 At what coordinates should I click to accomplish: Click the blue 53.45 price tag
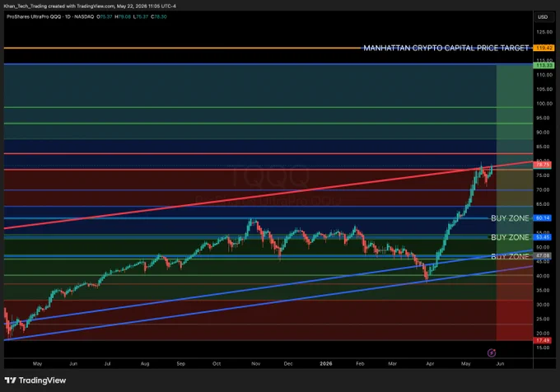click(543, 237)
